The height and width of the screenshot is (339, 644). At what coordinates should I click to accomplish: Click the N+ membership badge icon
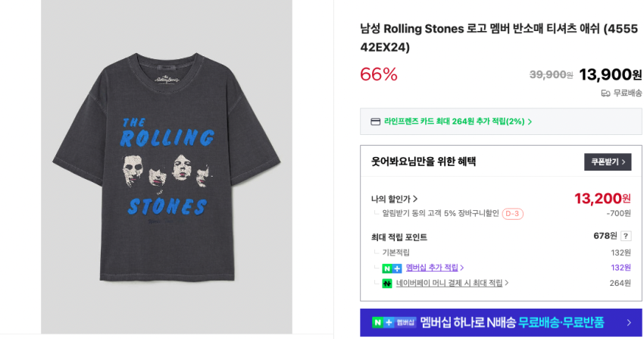[x=392, y=268]
